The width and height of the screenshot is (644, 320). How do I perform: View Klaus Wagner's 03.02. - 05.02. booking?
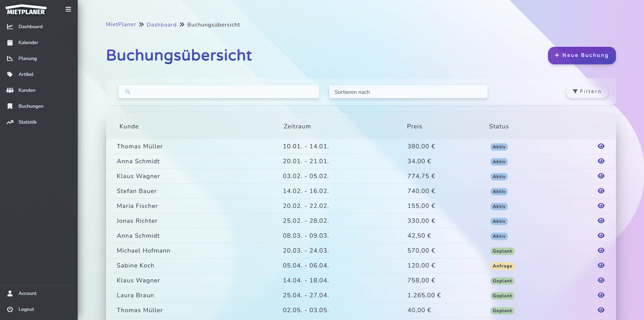click(601, 176)
